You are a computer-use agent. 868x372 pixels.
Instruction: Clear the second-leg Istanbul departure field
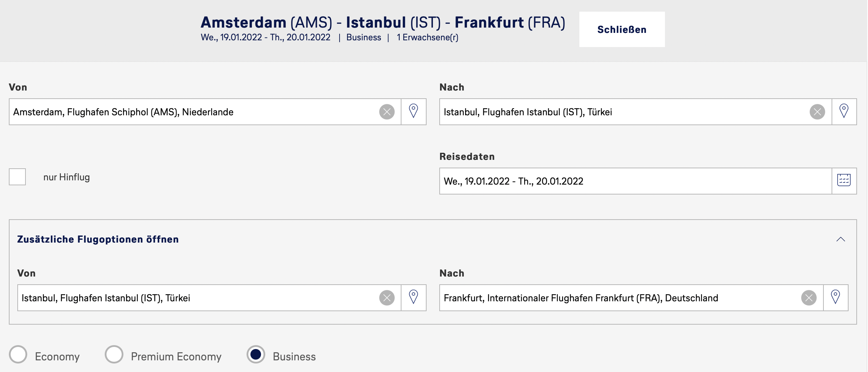tap(387, 298)
